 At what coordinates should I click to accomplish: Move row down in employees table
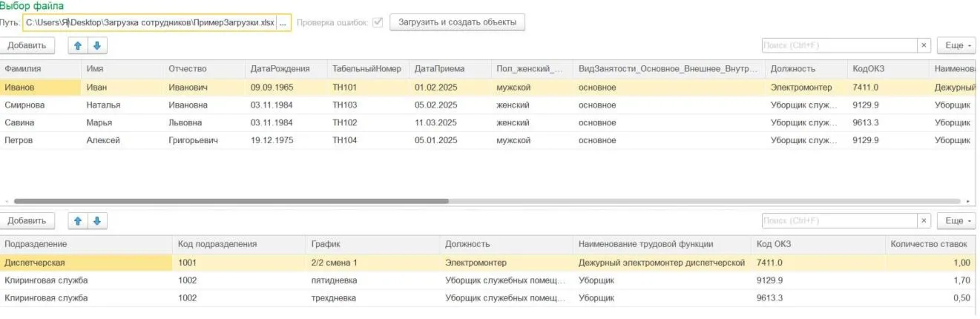point(97,45)
